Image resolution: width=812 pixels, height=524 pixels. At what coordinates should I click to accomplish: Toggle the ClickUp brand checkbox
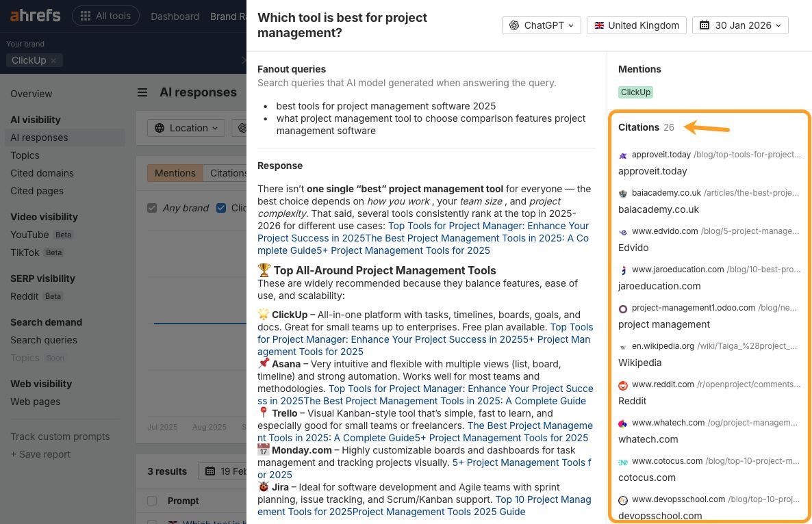pos(221,208)
